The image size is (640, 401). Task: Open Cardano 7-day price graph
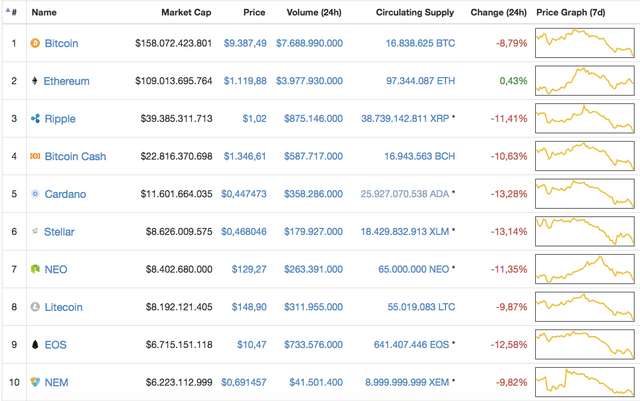(584, 194)
